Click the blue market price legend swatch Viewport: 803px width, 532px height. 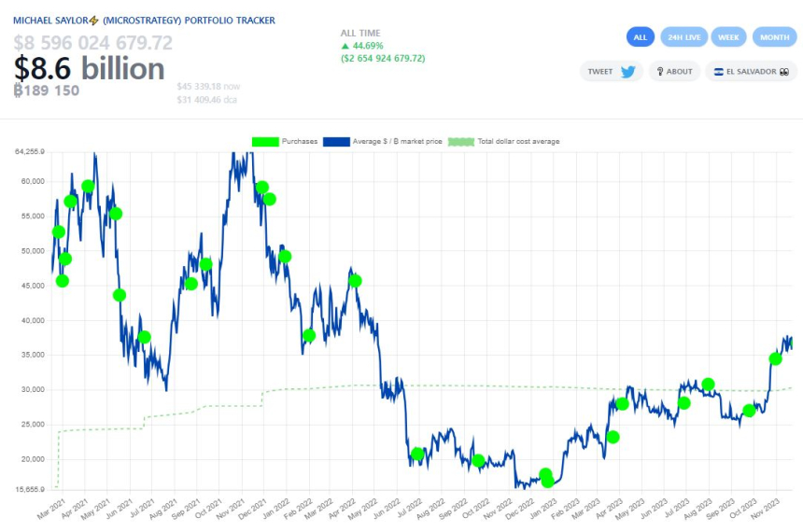[x=336, y=142]
